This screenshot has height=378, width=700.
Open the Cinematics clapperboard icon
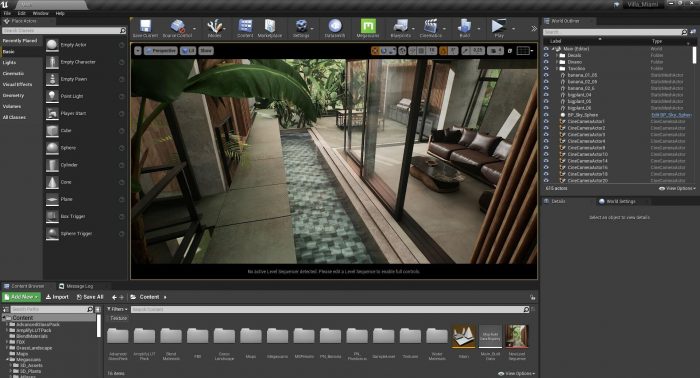pos(431,28)
